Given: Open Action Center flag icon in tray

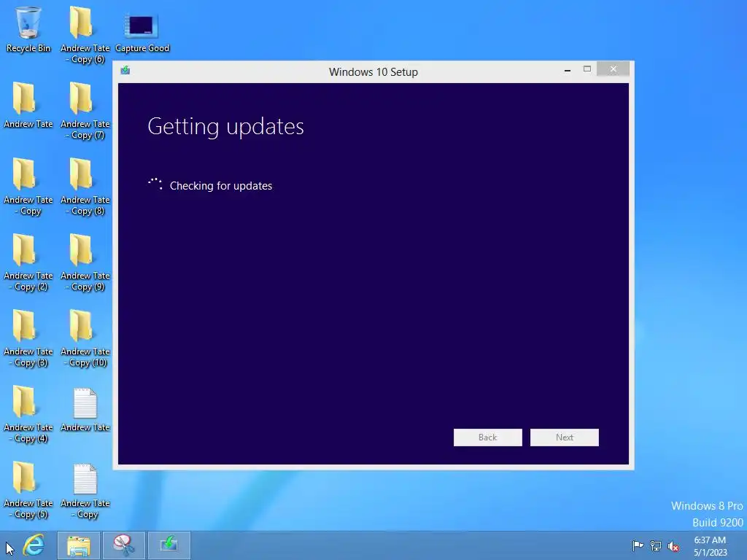Looking at the screenshot, I should (638, 545).
